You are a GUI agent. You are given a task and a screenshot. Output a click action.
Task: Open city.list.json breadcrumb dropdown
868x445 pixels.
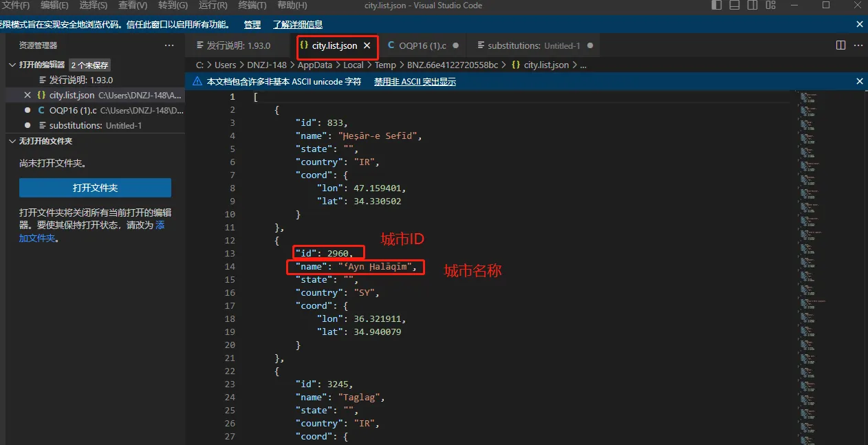[x=545, y=65]
